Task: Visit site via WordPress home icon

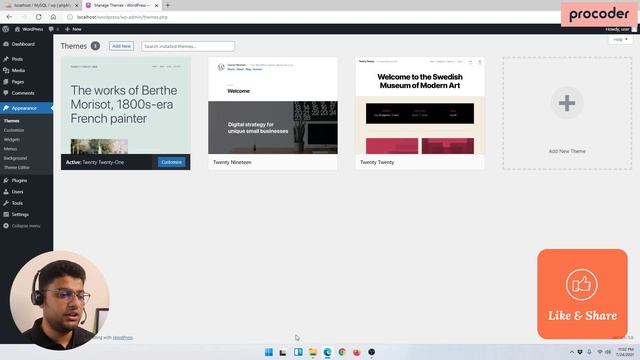Action: (29, 29)
